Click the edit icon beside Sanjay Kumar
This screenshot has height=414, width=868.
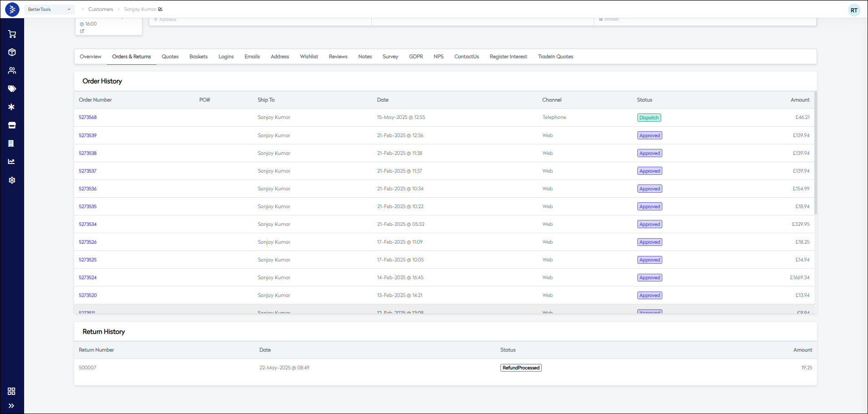160,9
